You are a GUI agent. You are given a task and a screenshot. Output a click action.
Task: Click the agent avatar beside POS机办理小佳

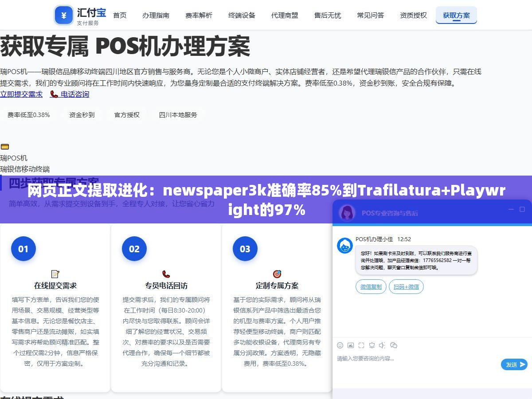[345, 246]
